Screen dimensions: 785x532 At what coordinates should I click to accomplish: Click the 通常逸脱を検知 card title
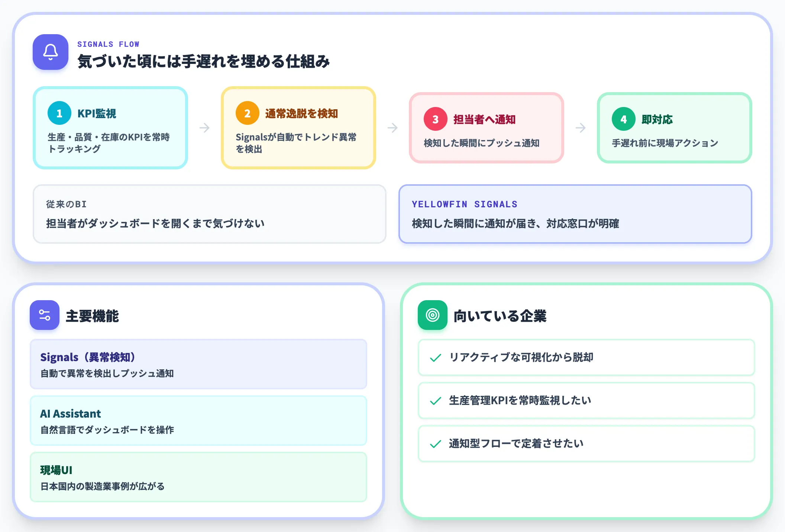coord(301,113)
